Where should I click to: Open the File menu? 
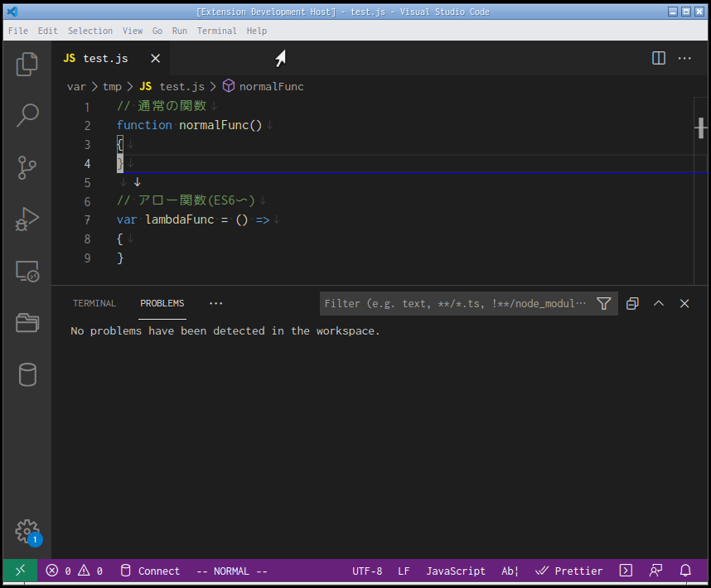(x=18, y=31)
